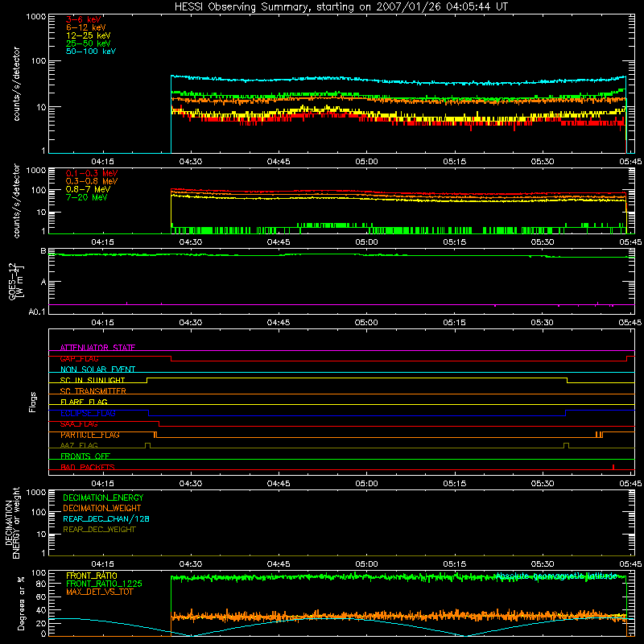Click the 0.8-7 MeV legend label

(88, 189)
